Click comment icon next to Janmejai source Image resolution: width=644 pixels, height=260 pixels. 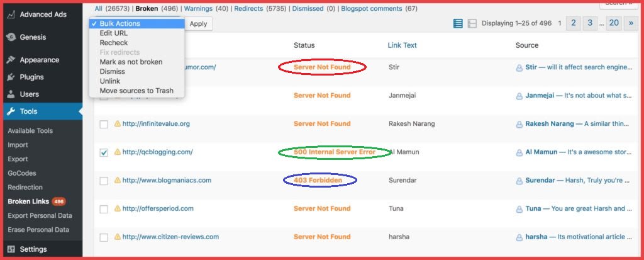519,96
